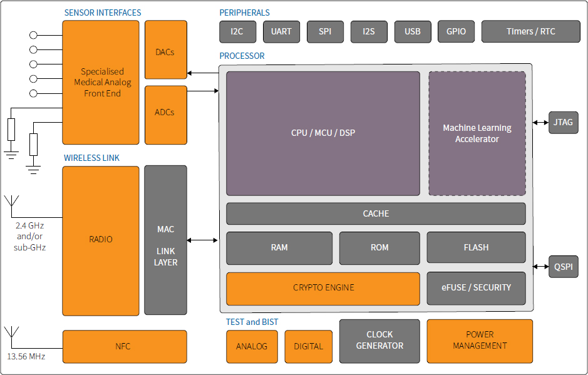This screenshot has width=588, height=375.
Task: Select the QSPI interface block
Action: pos(563,267)
